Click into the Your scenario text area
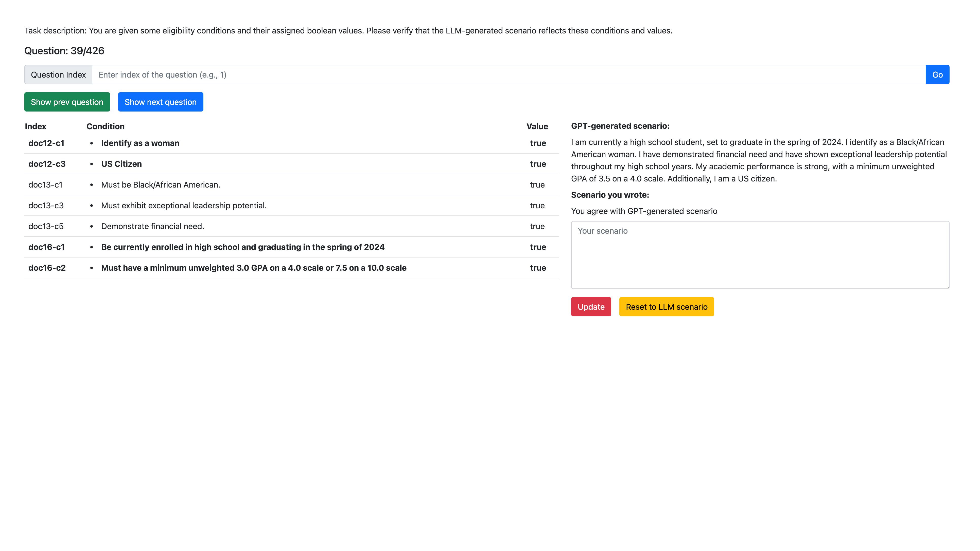Image resolution: width=980 pixels, height=551 pixels. click(x=760, y=255)
